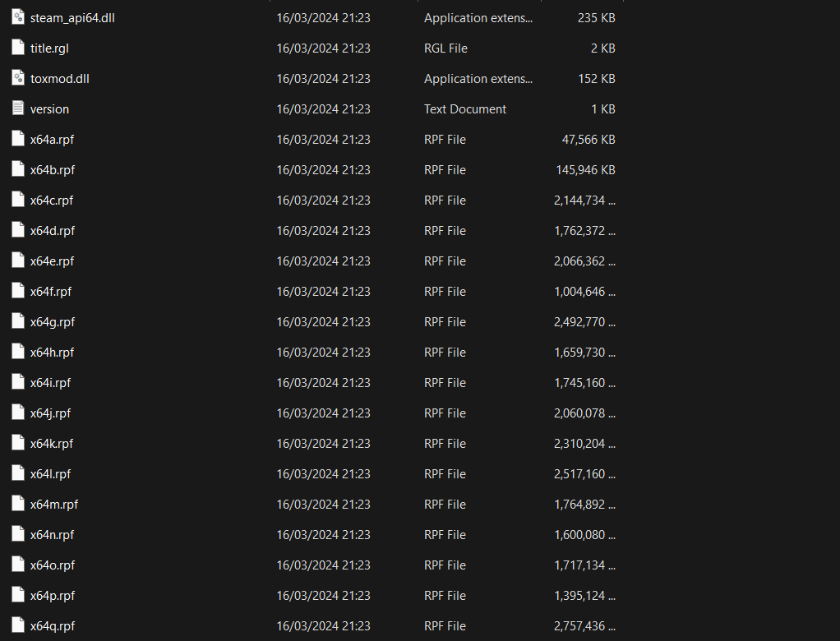The width and height of the screenshot is (840, 641).
Task: Select the file name x64p.rpf
Action: click(x=53, y=596)
